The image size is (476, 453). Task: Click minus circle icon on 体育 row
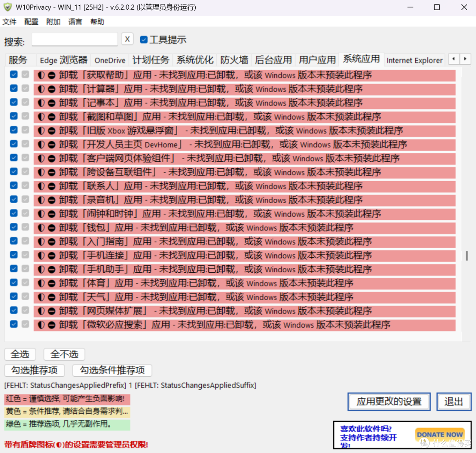[52, 283]
